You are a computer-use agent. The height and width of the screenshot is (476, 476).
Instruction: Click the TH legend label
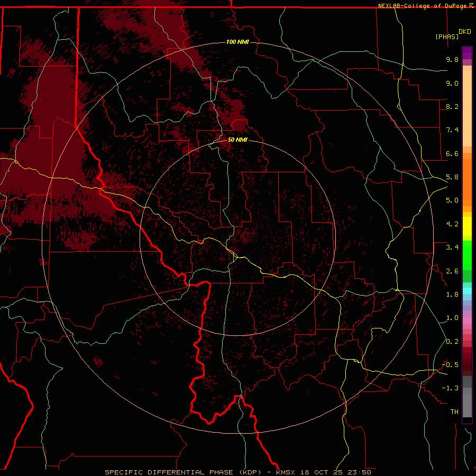pos(454,412)
